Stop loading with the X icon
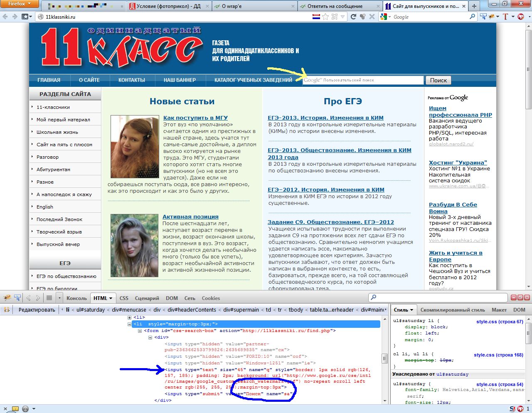This screenshot has height=413, width=532. [372, 17]
